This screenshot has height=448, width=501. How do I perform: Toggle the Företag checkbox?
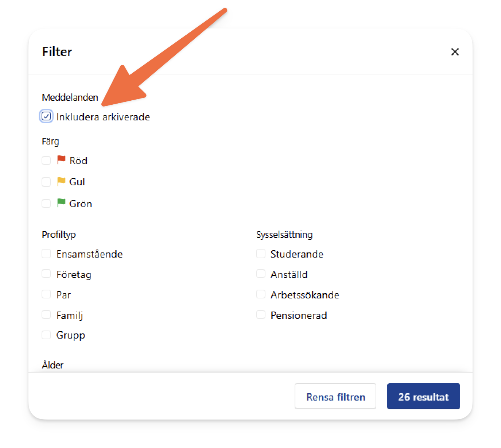(46, 274)
